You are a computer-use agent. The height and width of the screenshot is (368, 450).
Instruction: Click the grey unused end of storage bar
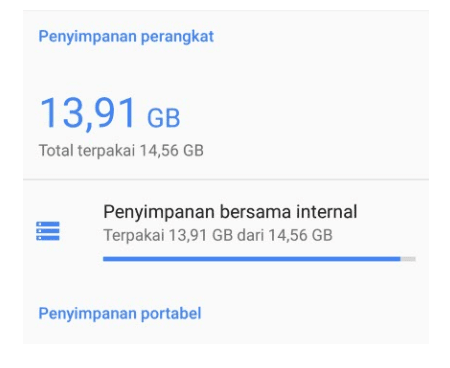tap(408, 259)
